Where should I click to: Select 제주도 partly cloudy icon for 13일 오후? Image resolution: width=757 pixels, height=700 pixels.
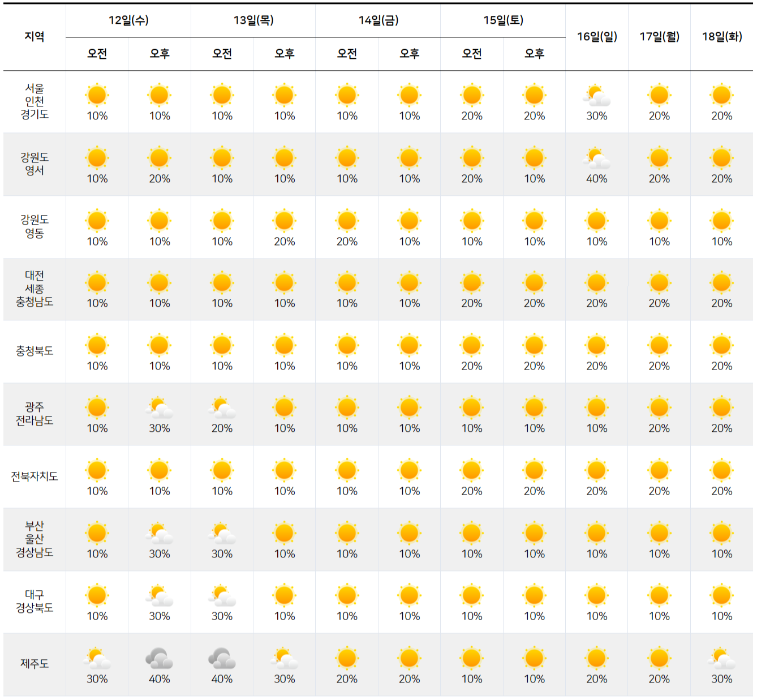[x=284, y=659]
